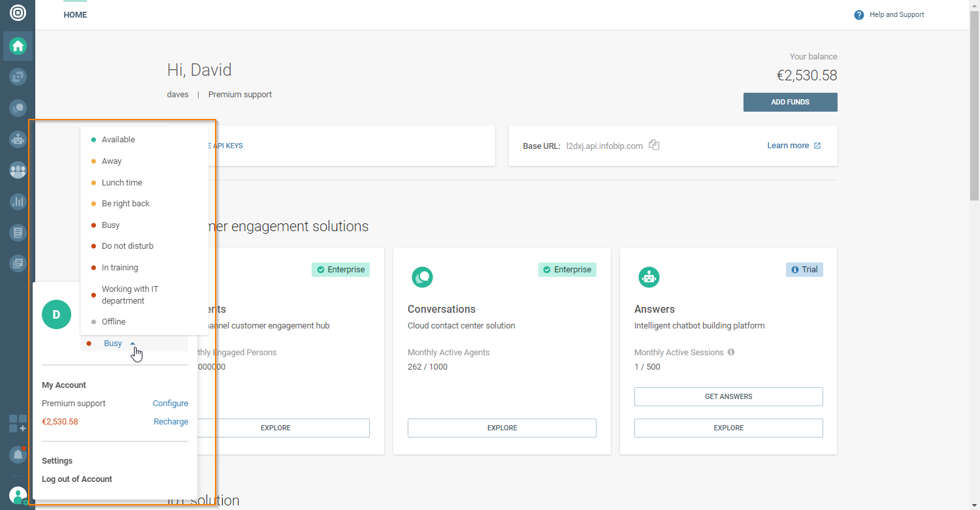The height and width of the screenshot is (510, 980).
Task: Copy the Base URL with copy icon
Action: pos(654,146)
